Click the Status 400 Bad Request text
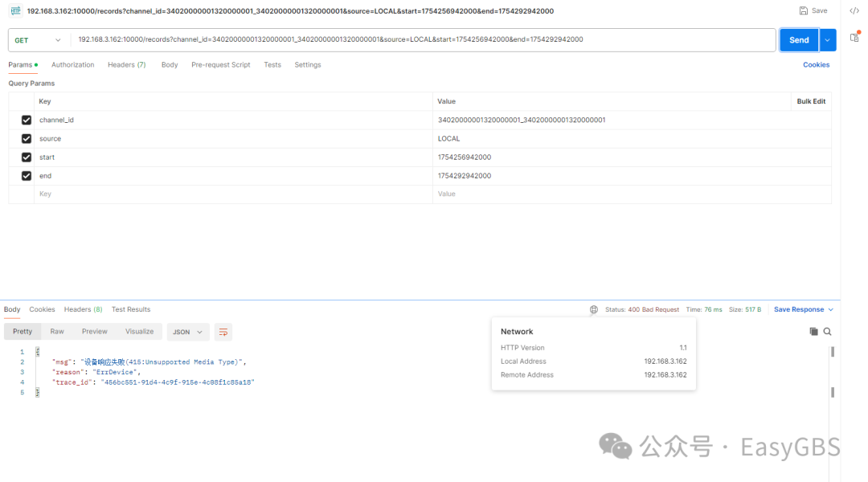The image size is (868, 482). pos(642,309)
